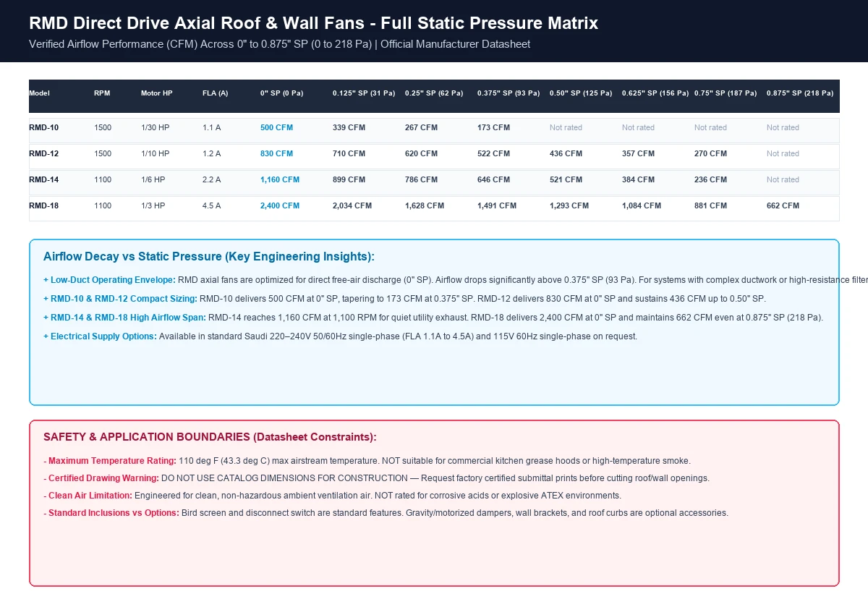Click the 436 CFM cell
This screenshot has width=868, height=615.
pos(566,154)
